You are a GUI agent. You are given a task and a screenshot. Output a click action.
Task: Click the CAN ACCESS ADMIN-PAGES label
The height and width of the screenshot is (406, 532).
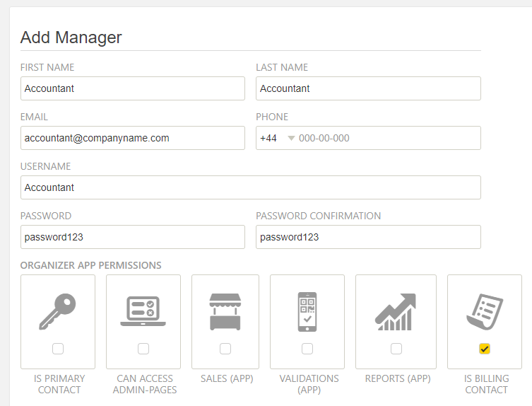[x=145, y=384]
